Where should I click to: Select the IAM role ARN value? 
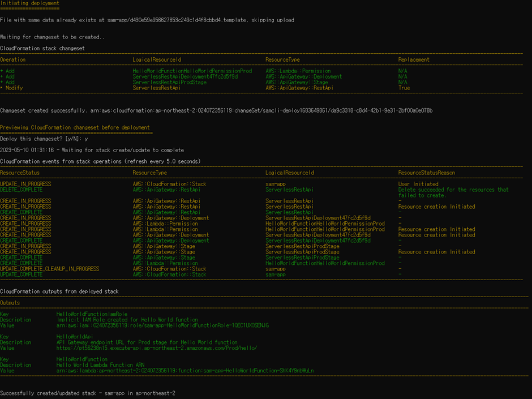pyautogui.click(x=162, y=325)
